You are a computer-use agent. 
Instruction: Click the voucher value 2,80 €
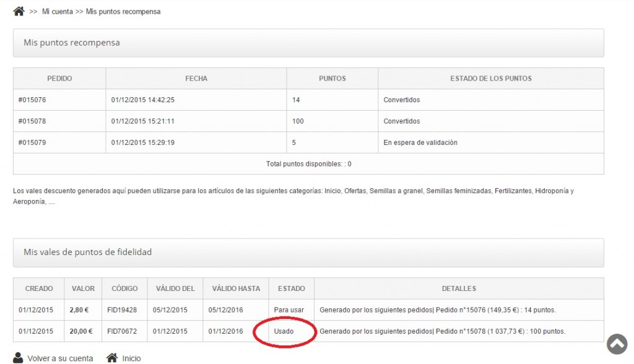point(79,310)
